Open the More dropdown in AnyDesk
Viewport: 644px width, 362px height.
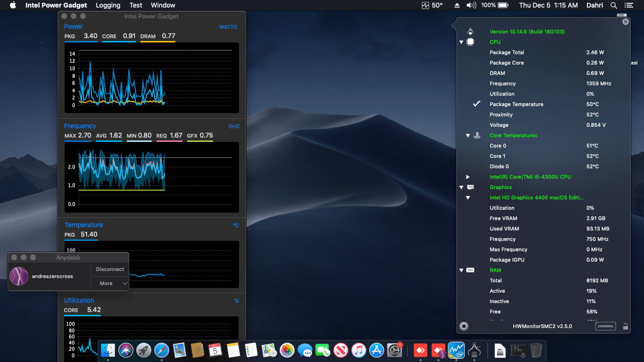point(110,283)
